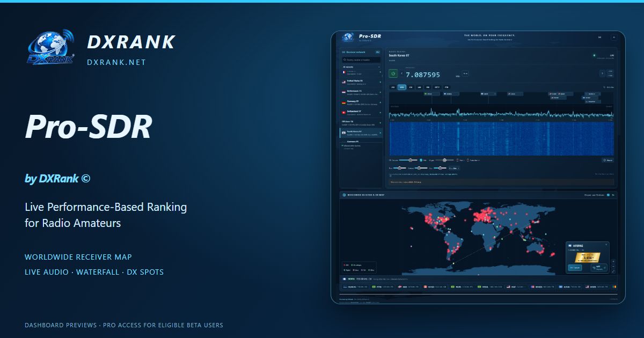
Task: Zoom out on the world map
Action: (613, 266)
